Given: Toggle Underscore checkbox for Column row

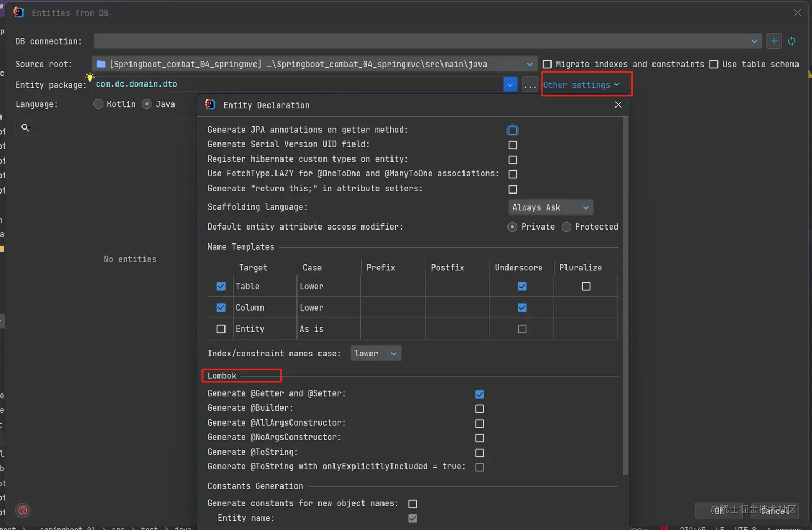Looking at the screenshot, I should point(522,307).
